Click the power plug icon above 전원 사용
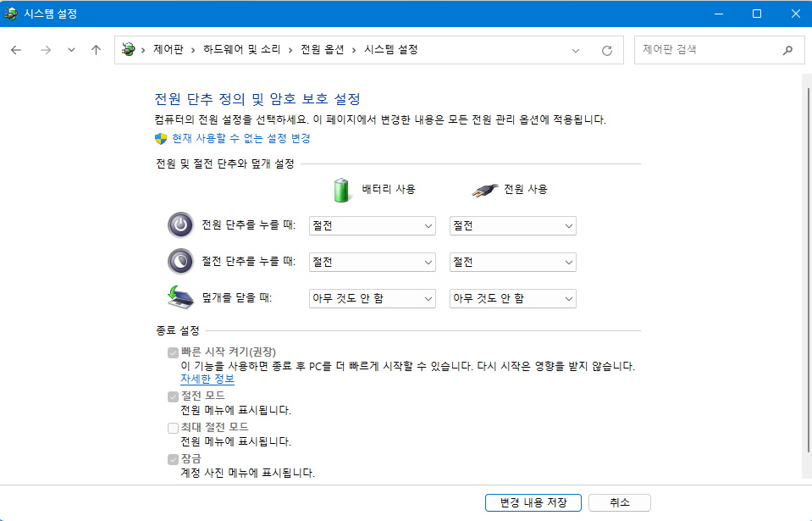The height and width of the screenshot is (521, 812). coord(483,189)
